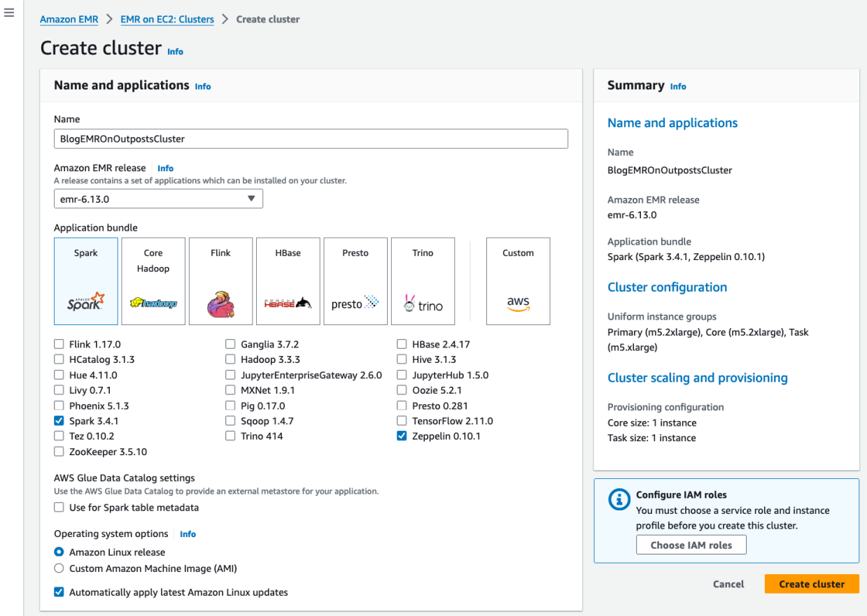
Task: Check the Oozie 5.2.1 checkbox
Action: 402,390
